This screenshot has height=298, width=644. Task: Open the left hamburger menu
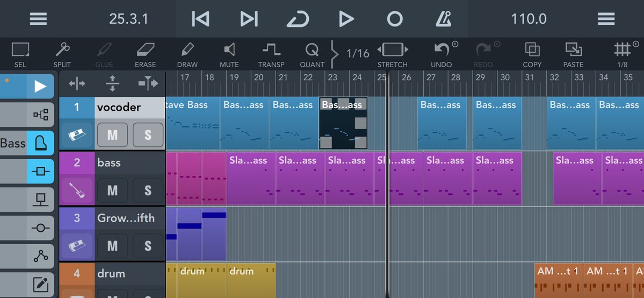pyautogui.click(x=38, y=19)
